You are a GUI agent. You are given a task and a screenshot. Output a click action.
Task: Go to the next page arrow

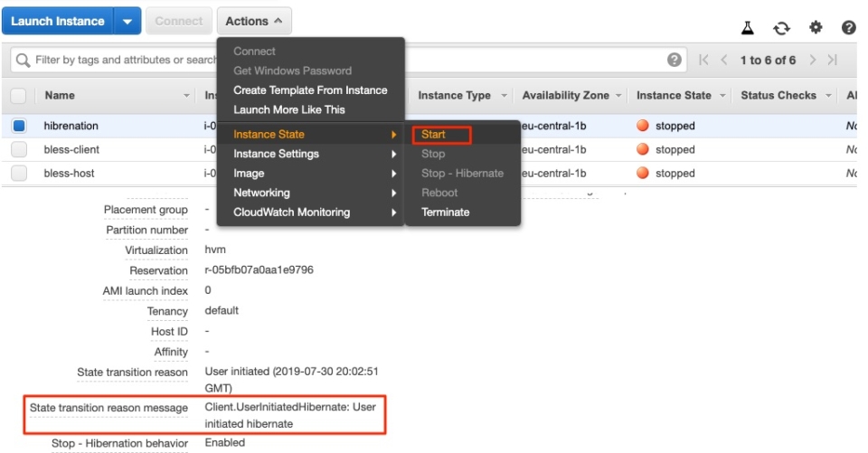pyautogui.click(x=813, y=60)
